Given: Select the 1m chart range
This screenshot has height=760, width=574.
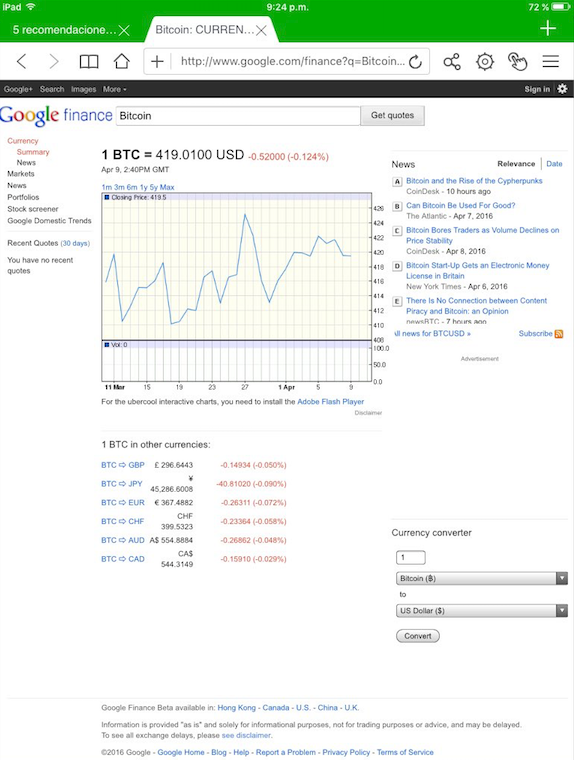Looking at the screenshot, I should click(107, 187).
